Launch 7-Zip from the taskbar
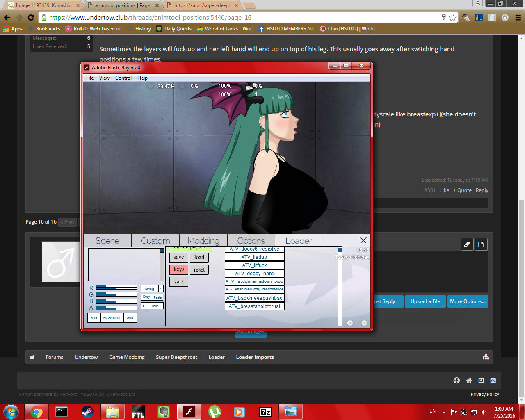This screenshot has width=525, height=420. [265, 412]
